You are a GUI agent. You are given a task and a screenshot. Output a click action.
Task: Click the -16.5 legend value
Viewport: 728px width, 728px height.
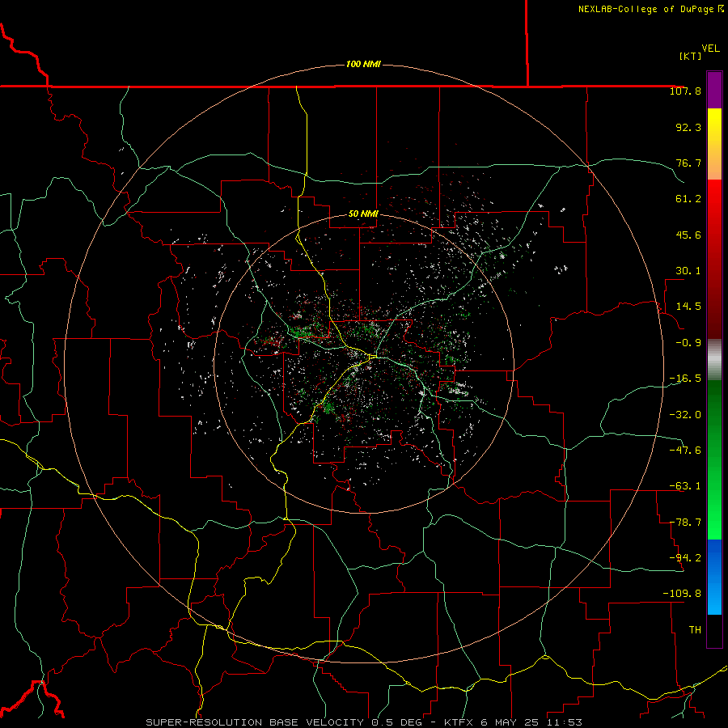(x=685, y=379)
